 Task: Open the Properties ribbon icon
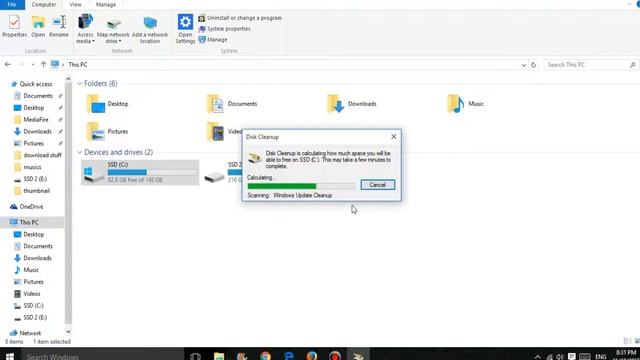14,26
